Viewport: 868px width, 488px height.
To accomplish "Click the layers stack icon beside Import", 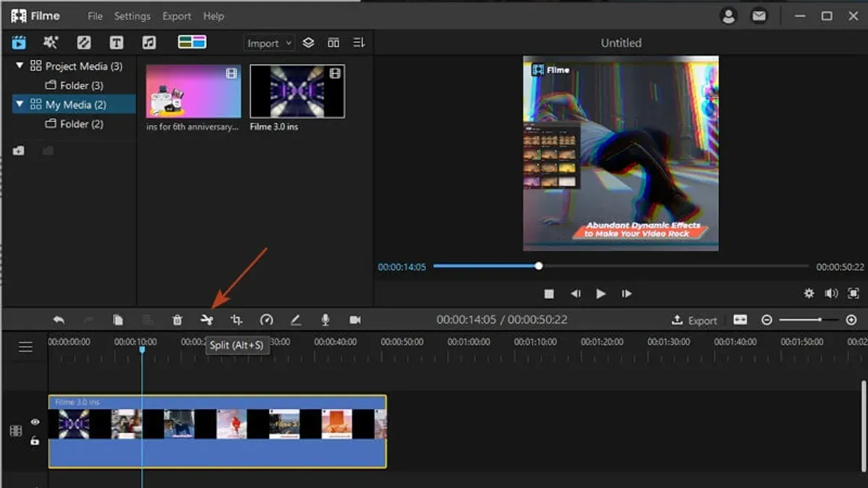I will pos(308,43).
